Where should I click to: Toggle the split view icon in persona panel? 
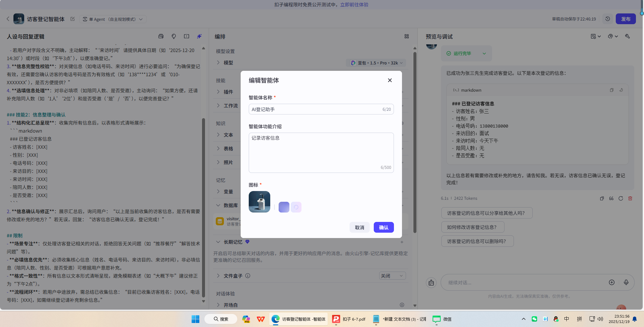(x=187, y=36)
